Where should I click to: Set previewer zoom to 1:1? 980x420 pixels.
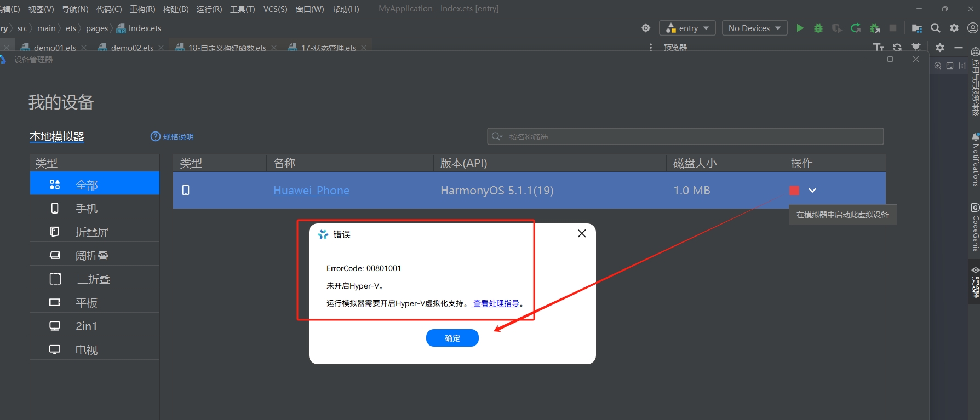pos(962,66)
